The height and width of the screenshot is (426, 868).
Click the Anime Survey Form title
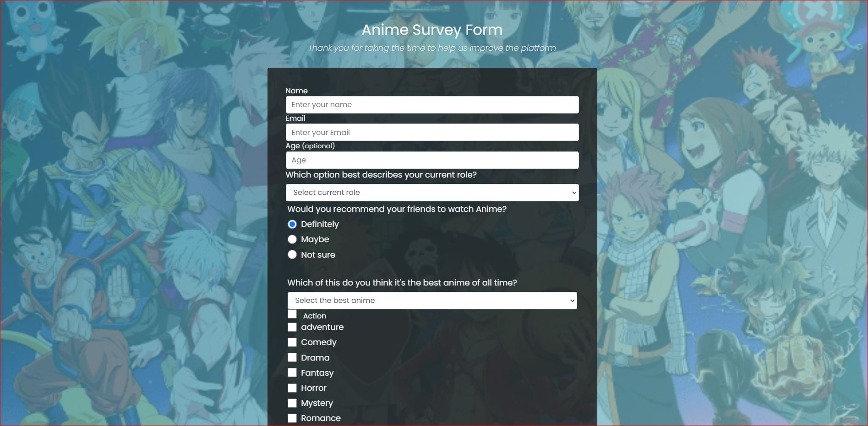coord(432,30)
